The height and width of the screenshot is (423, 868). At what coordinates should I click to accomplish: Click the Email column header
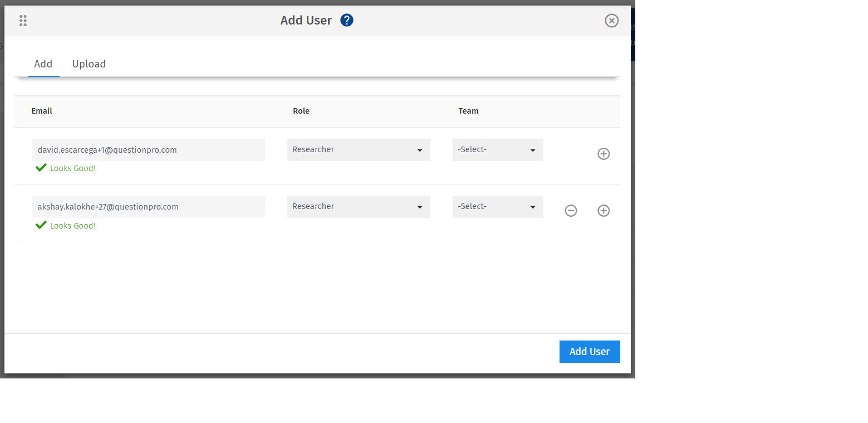point(42,111)
